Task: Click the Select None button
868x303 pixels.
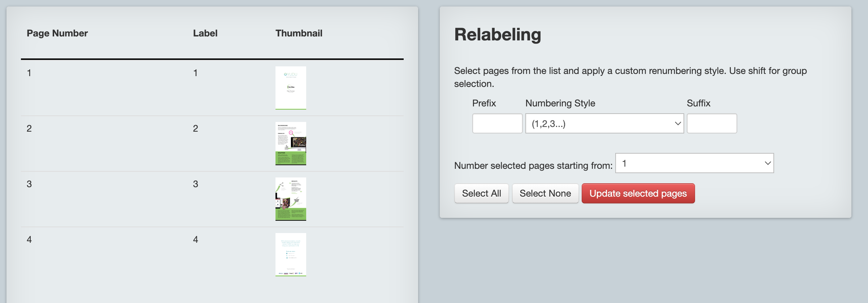Action: click(545, 193)
